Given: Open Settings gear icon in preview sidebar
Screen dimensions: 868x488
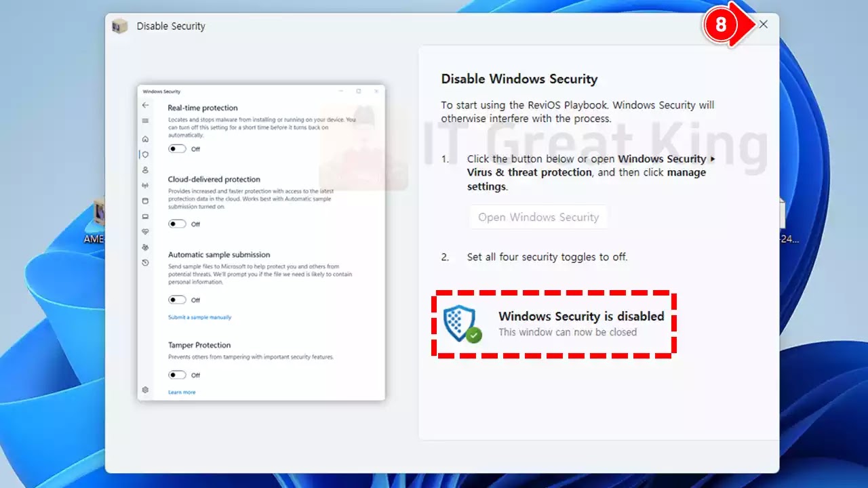Looking at the screenshot, I should click(145, 390).
